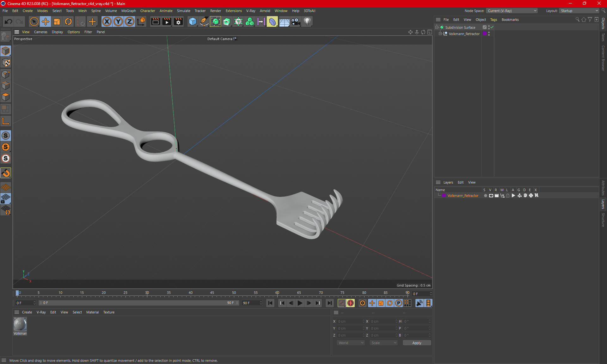The width and height of the screenshot is (607, 364).
Task: Click the World dropdown in coordinates panel
Action: click(350, 343)
